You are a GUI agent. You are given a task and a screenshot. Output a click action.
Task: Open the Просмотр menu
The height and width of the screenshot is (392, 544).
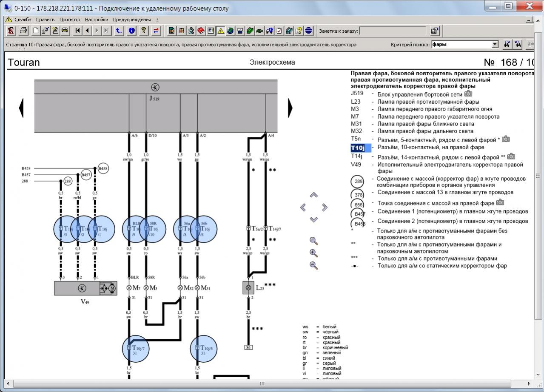click(70, 20)
